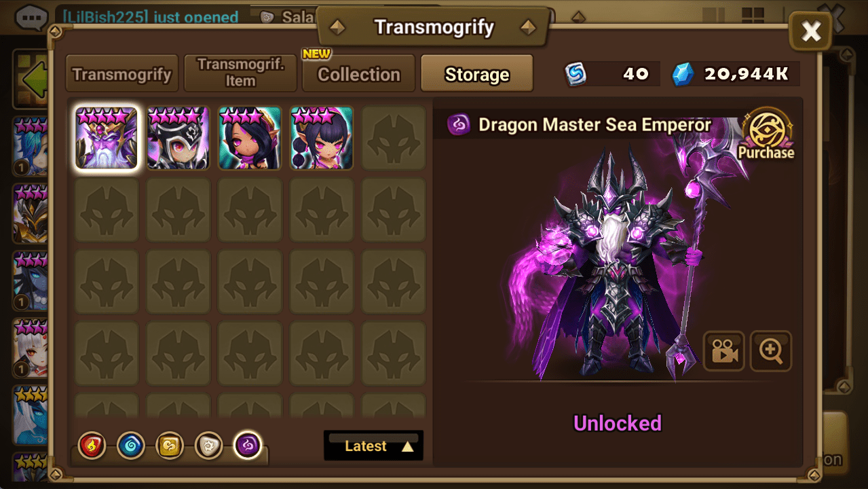Purchase the Dragon Master Sea Emperor skin
The height and width of the screenshot is (489, 868).
tap(767, 134)
